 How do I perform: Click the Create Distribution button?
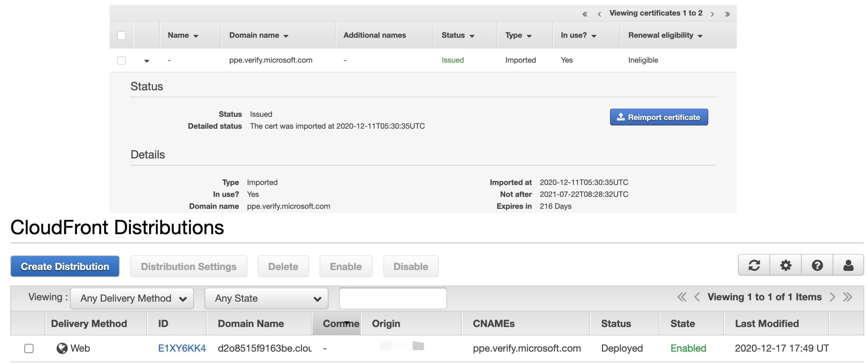point(65,266)
